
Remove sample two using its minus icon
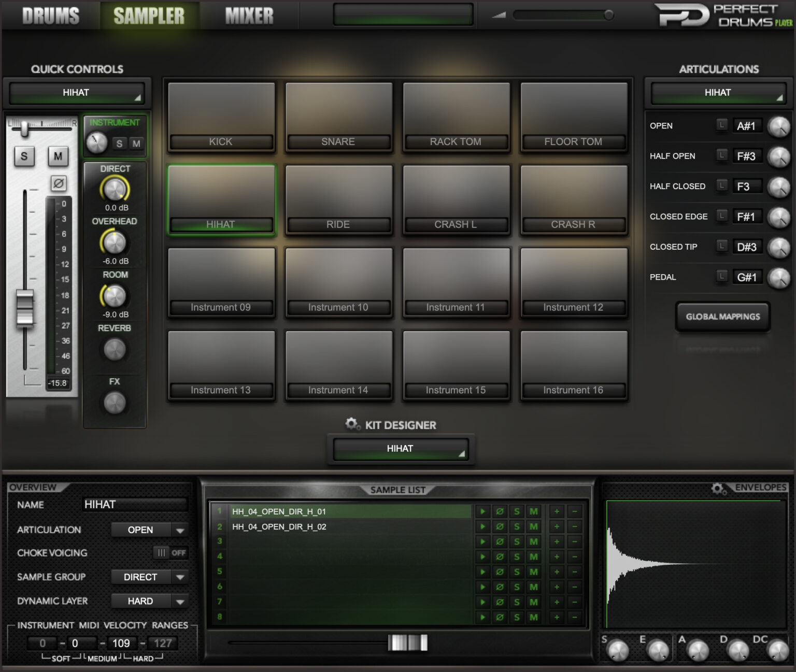pyautogui.click(x=574, y=526)
